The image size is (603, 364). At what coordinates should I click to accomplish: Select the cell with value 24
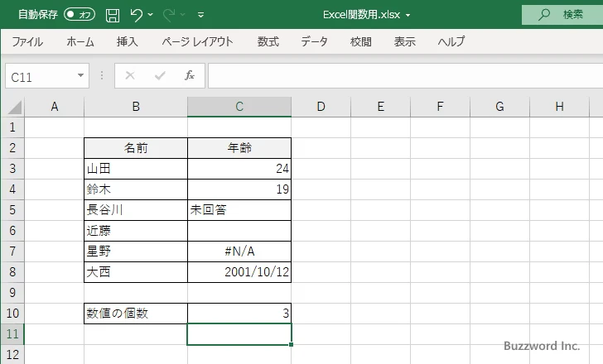(239, 169)
